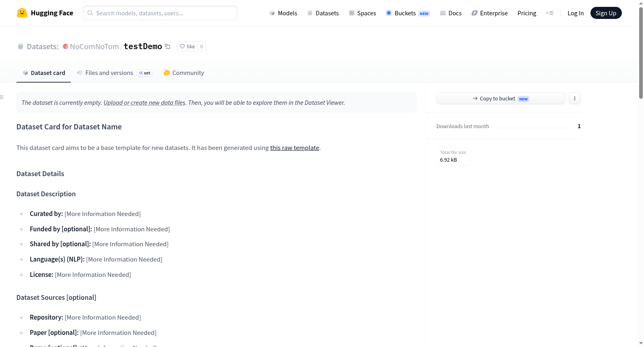
Task: Open the three-dot more options menu
Action: click(575, 98)
